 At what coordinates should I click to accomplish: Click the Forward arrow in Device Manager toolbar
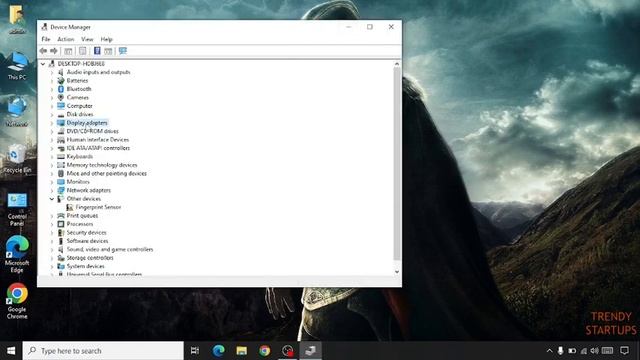54,51
